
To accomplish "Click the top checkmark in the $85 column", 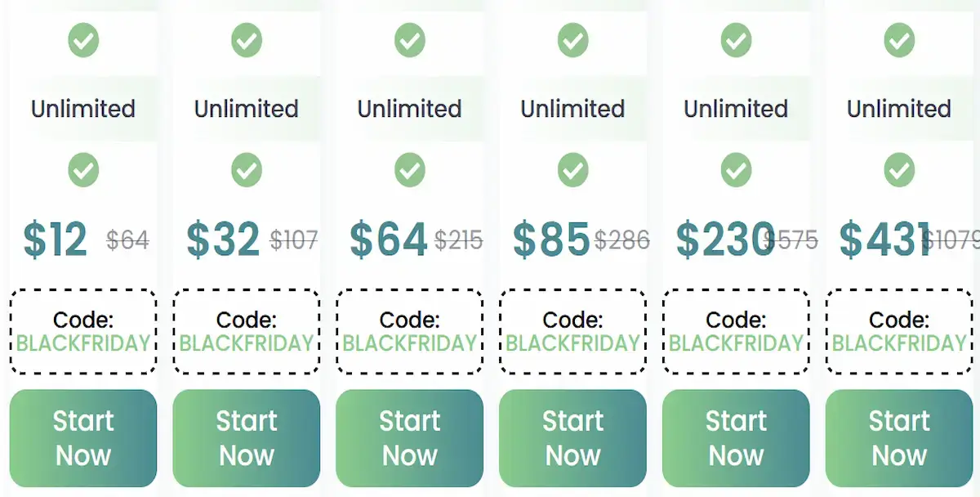I will click(572, 39).
